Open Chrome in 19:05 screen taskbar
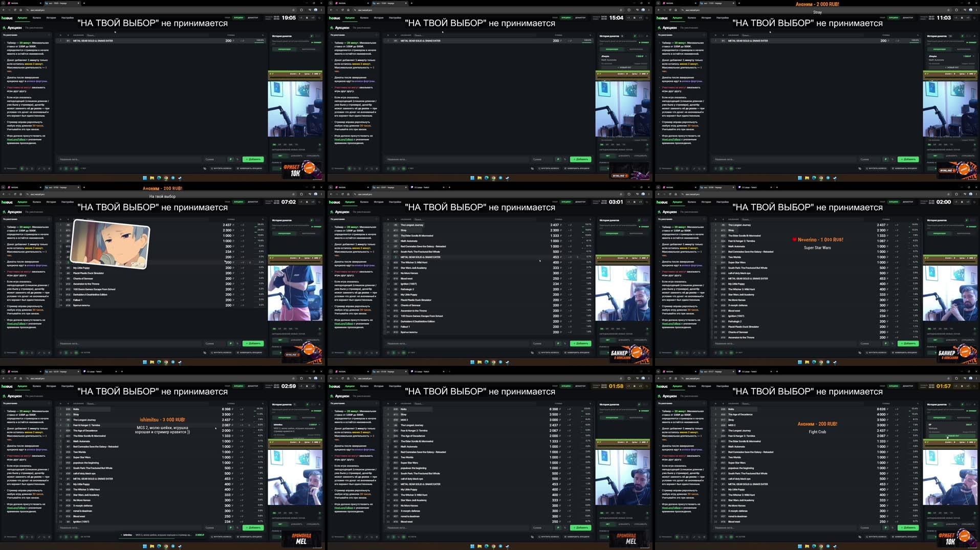The width and height of the screenshot is (980, 550). point(166,178)
